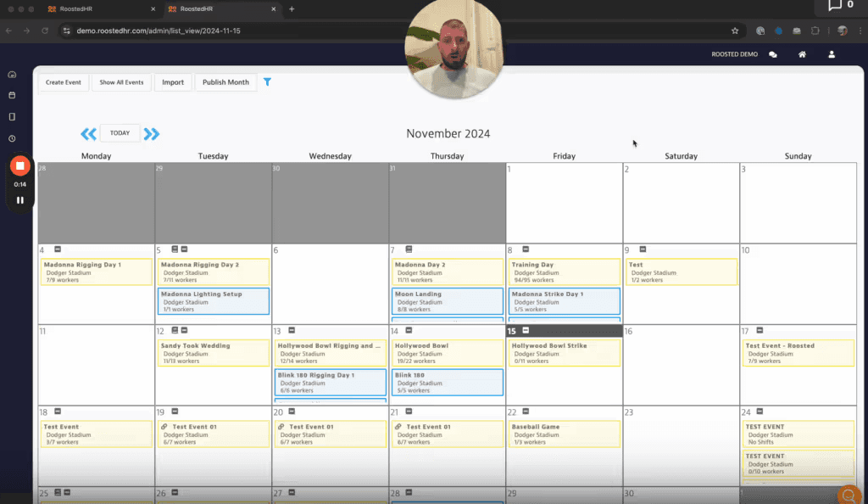Image resolution: width=868 pixels, height=504 pixels.
Task: Open the dashboard icon in the left sidebar
Action: pos(12,75)
